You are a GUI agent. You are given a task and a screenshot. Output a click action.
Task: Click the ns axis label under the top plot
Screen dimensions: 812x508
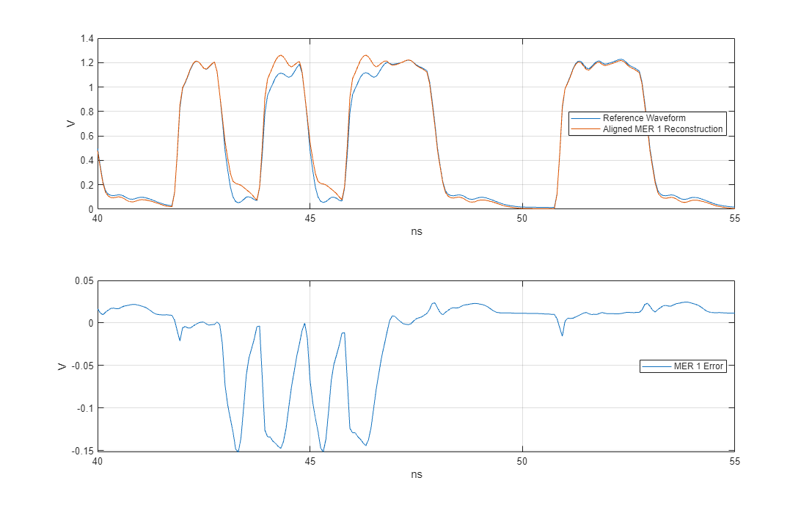416,231
